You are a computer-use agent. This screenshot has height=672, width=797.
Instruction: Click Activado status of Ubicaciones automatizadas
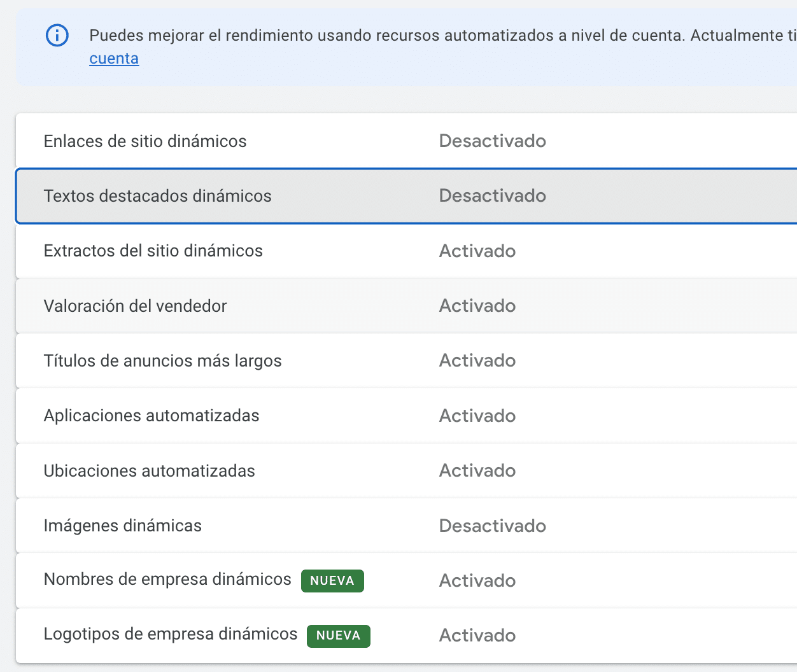click(477, 471)
